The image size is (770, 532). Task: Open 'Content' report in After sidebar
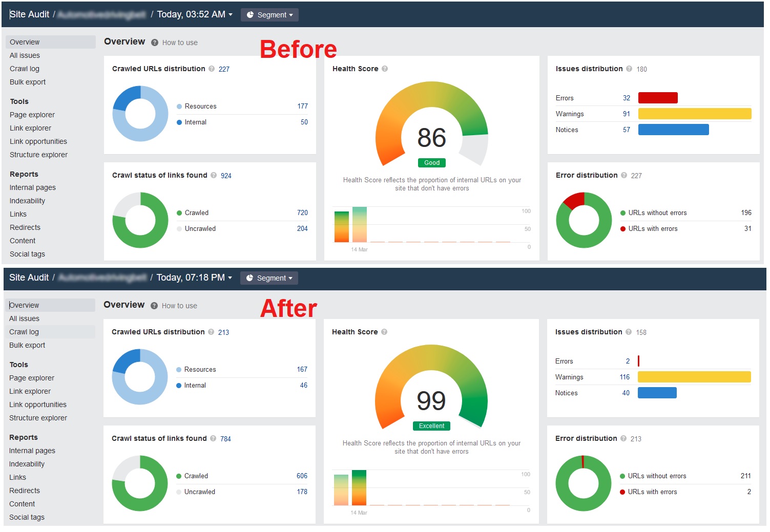pos(22,504)
